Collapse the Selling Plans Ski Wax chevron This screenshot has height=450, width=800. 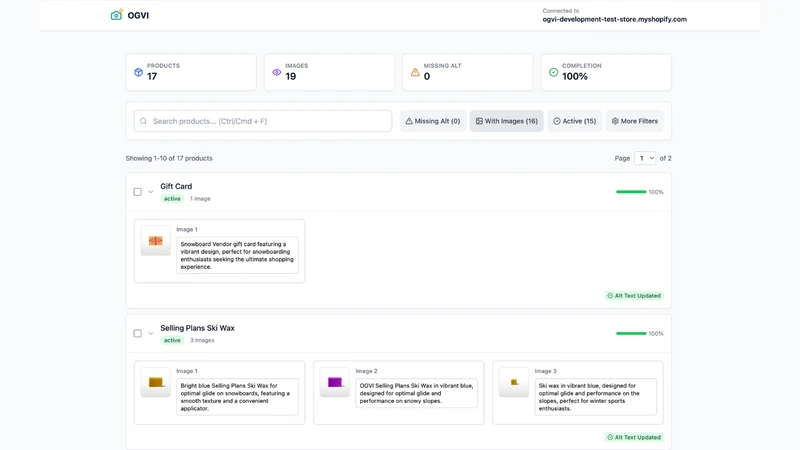[x=151, y=334]
